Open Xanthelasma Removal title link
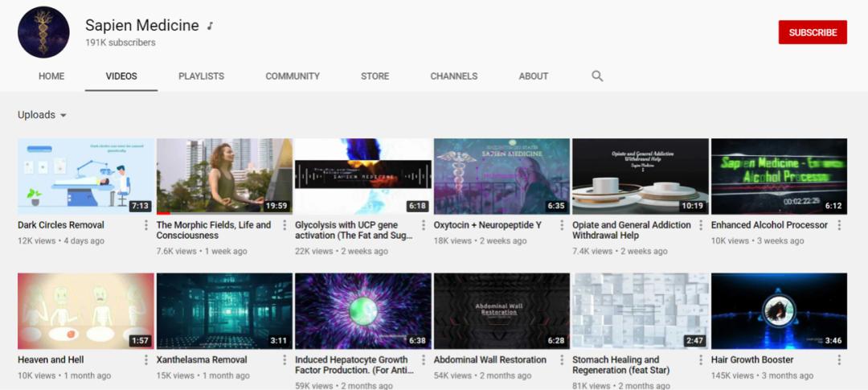Image resolution: width=868 pixels, height=390 pixels. click(202, 359)
